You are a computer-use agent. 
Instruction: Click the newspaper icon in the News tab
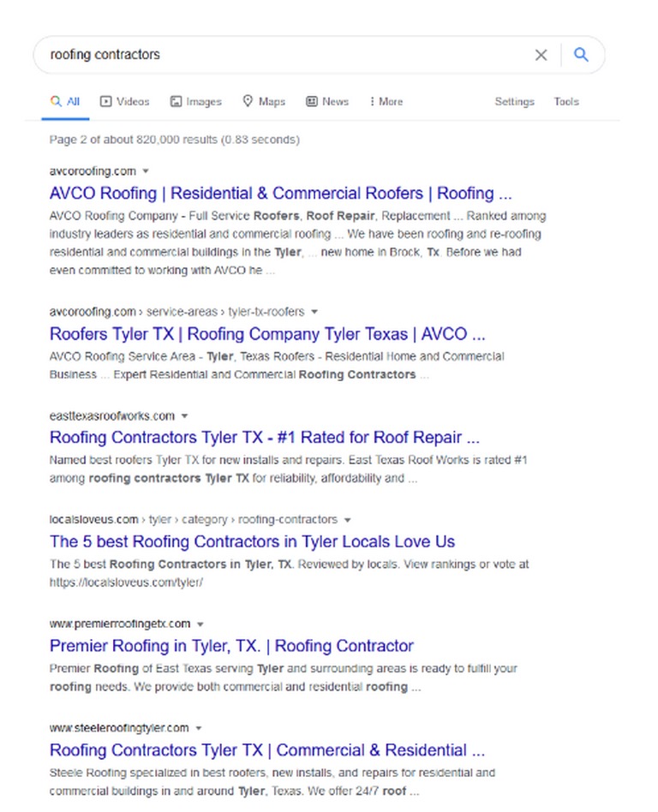coord(311,101)
